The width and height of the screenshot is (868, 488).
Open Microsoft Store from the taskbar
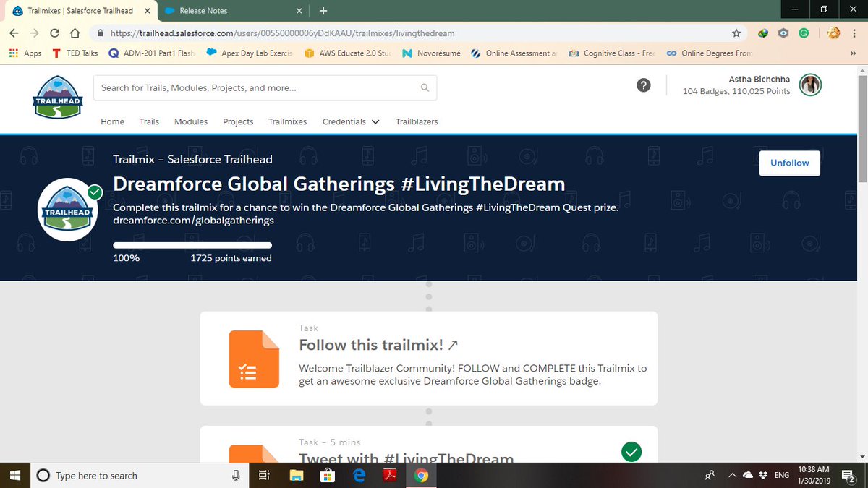tap(327, 476)
